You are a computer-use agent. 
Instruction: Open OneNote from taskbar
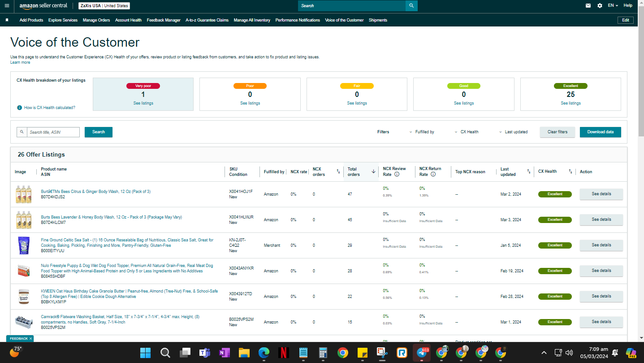[x=225, y=353]
